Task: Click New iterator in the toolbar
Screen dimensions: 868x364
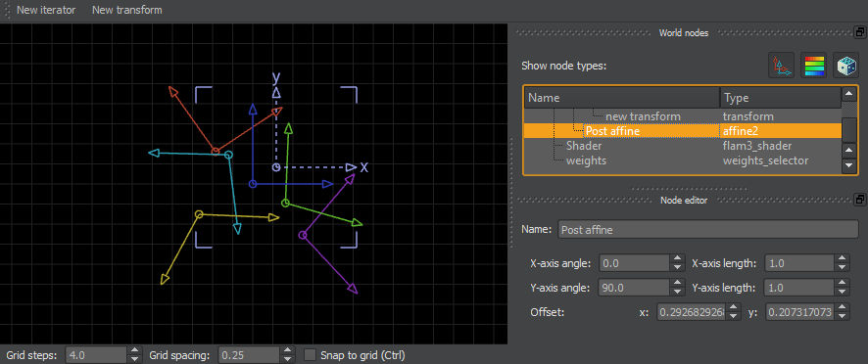Action: pyautogui.click(x=46, y=10)
